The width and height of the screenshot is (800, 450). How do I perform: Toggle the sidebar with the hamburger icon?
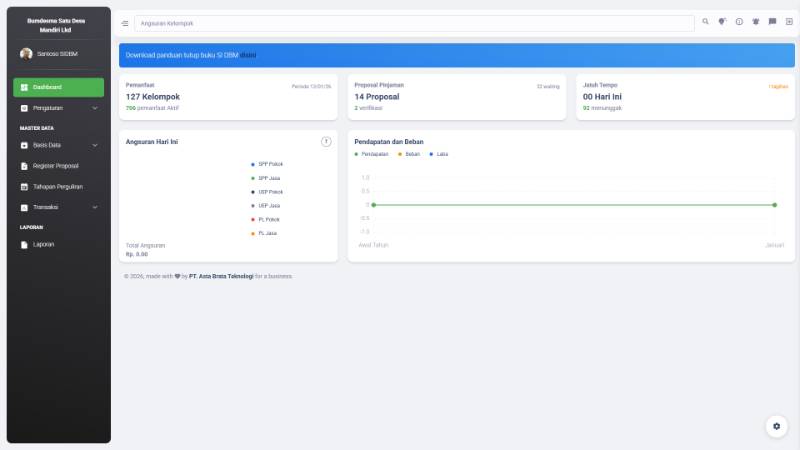125,23
